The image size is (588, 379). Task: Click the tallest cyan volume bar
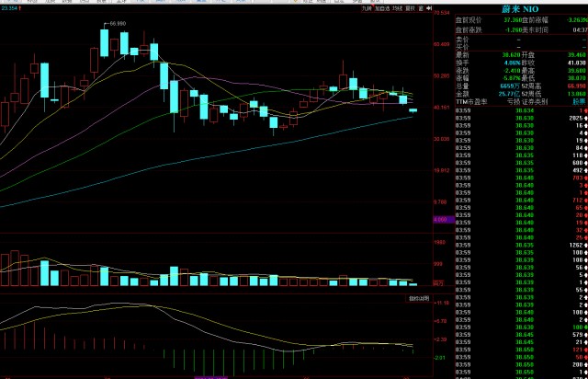click(x=43, y=270)
